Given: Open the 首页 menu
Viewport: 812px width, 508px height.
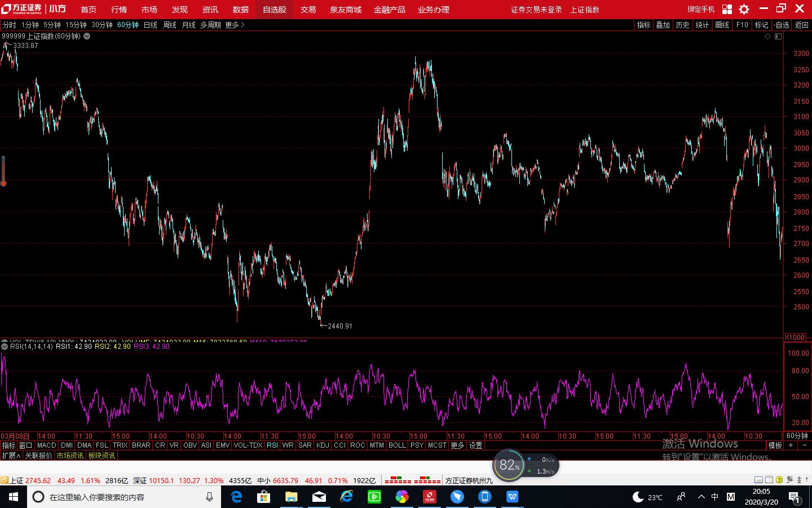Looking at the screenshot, I should (x=89, y=10).
